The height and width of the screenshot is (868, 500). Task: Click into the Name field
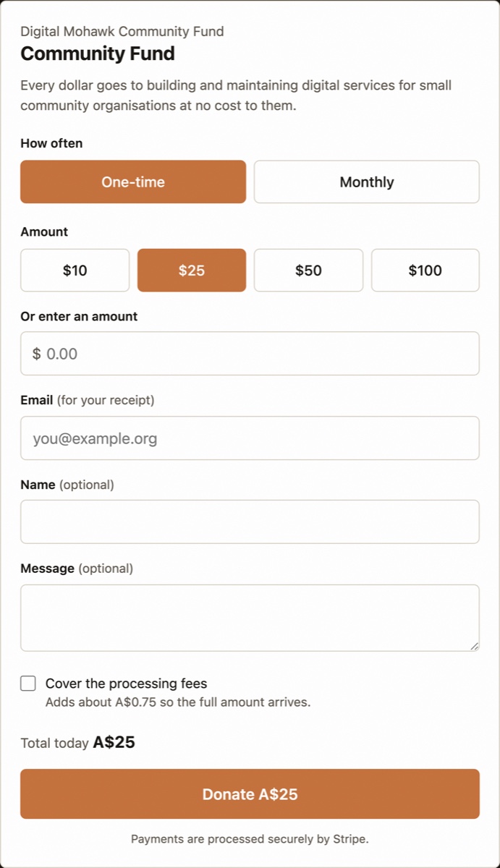click(250, 522)
